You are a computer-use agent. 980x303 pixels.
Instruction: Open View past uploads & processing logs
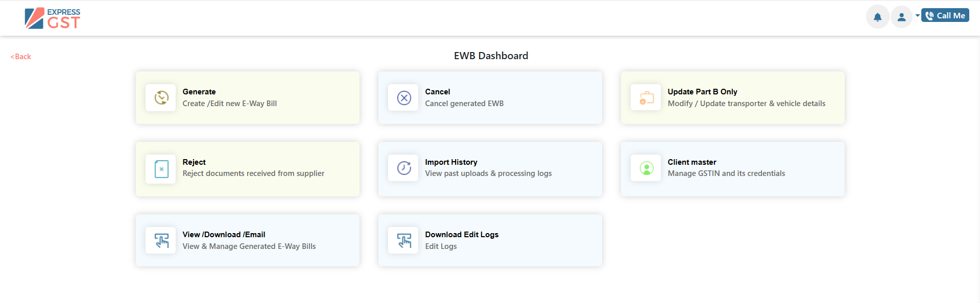click(488, 173)
